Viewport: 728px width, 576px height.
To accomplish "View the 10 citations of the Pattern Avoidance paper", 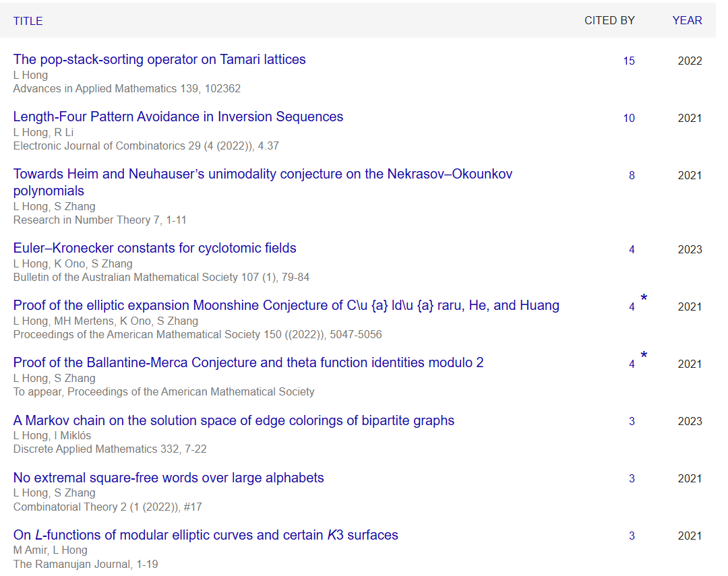I will pos(628,118).
